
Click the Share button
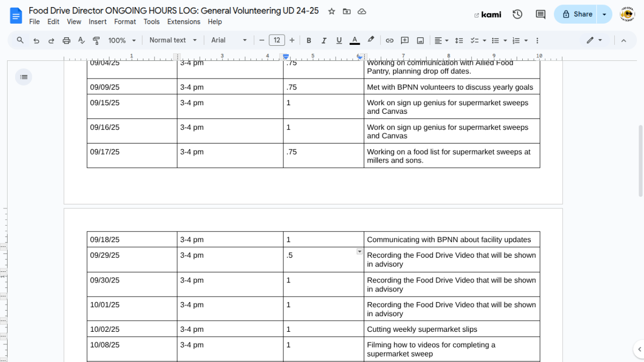click(x=577, y=14)
